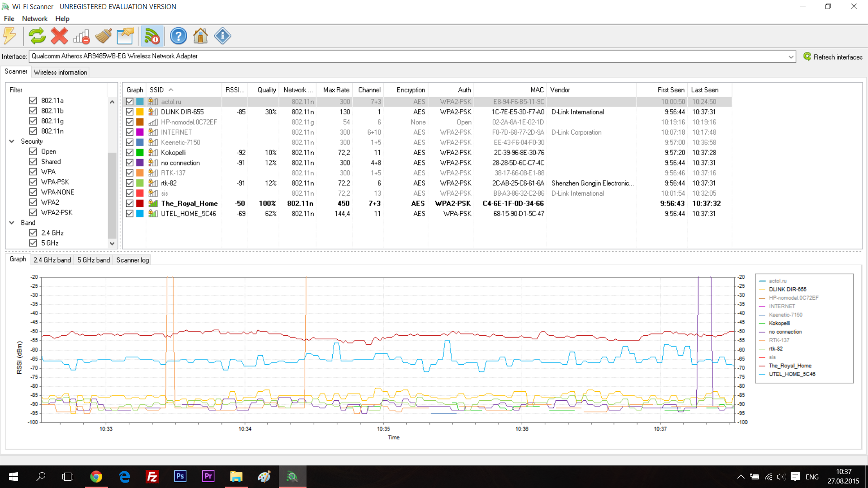Sort by Channel column header
Image resolution: width=868 pixels, height=488 pixels.
368,90
